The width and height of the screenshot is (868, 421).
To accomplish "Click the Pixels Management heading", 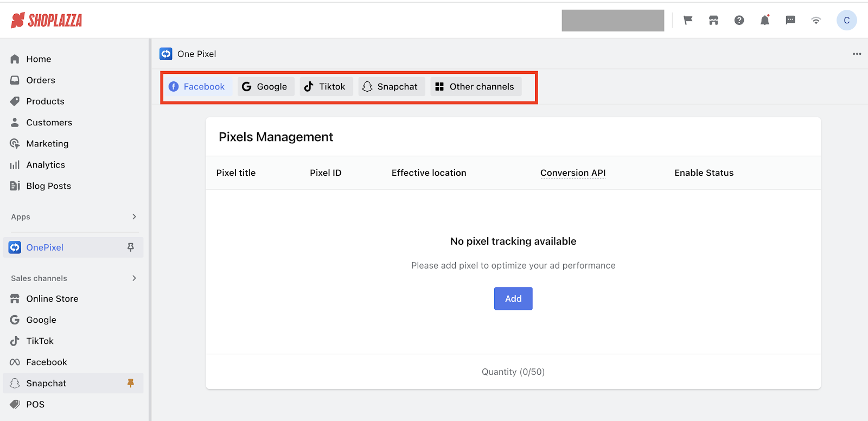I will click(x=276, y=137).
